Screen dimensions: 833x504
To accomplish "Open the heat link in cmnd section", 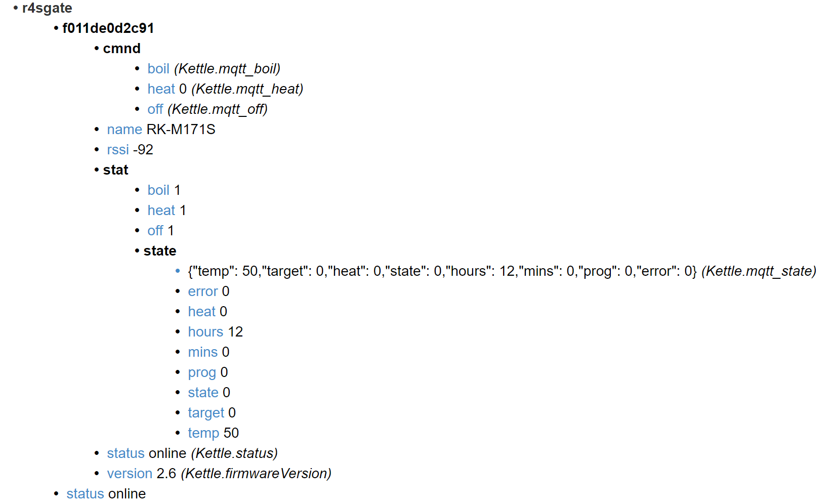I will tap(161, 89).
